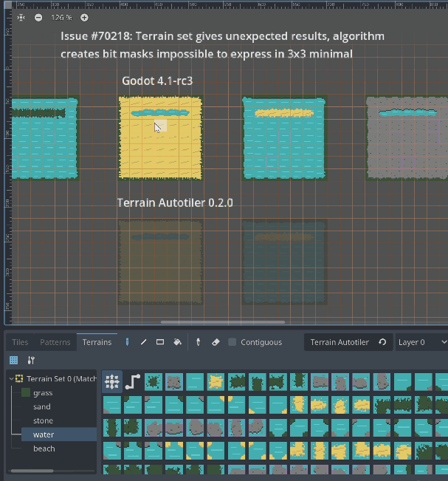Screen dimensions: 448x481
Task: Select the grass terrain
Action: pyautogui.click(x=44, y=393)
